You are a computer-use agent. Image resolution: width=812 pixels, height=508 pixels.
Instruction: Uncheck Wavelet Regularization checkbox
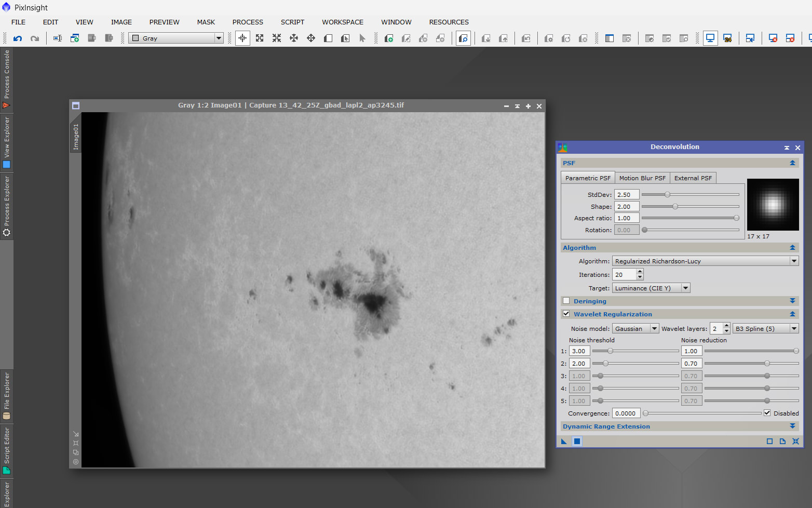click(x=566, y=314)
